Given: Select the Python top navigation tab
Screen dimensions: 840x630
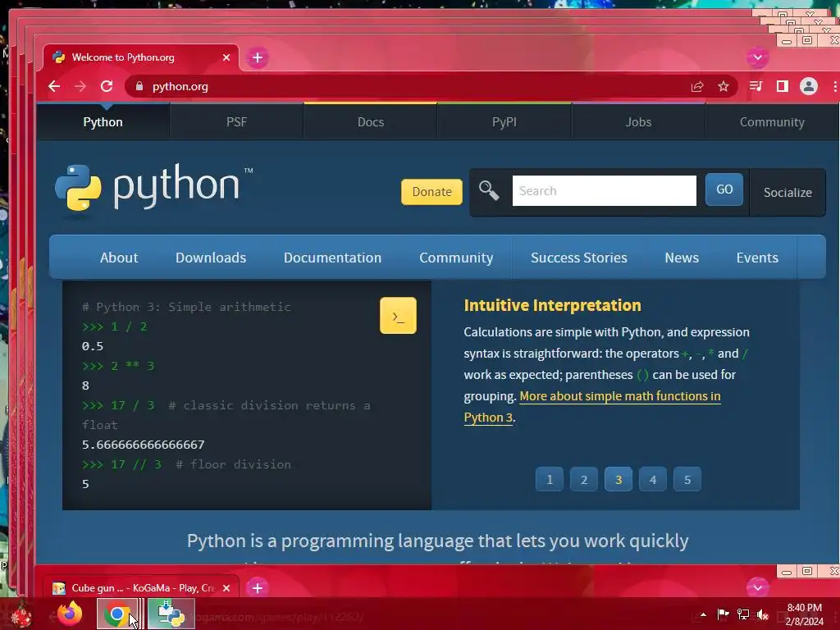Looking at the screenshot, I should (x=103, y=122).
